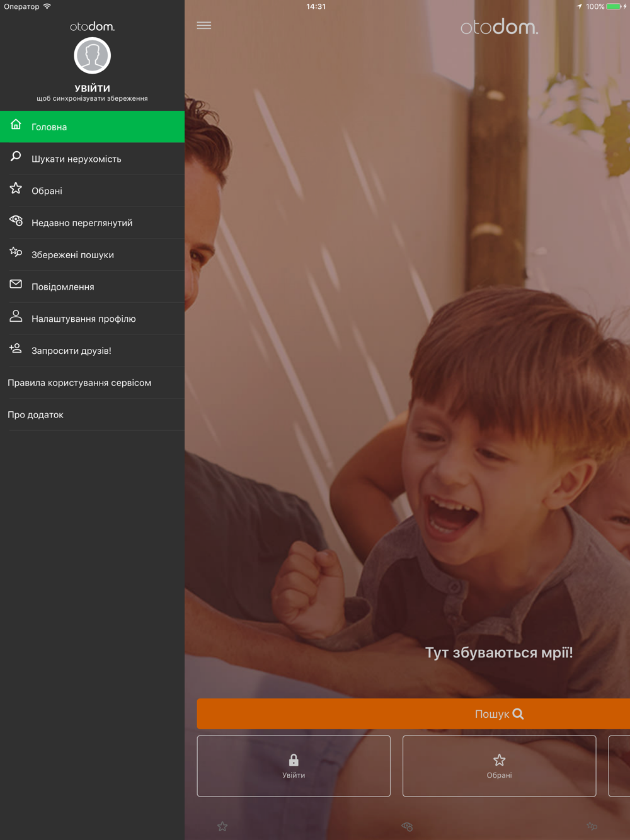Tap 'Оператор' carrier label
The height and width of the screenshot is (840, 630).
tap(21, 6)
